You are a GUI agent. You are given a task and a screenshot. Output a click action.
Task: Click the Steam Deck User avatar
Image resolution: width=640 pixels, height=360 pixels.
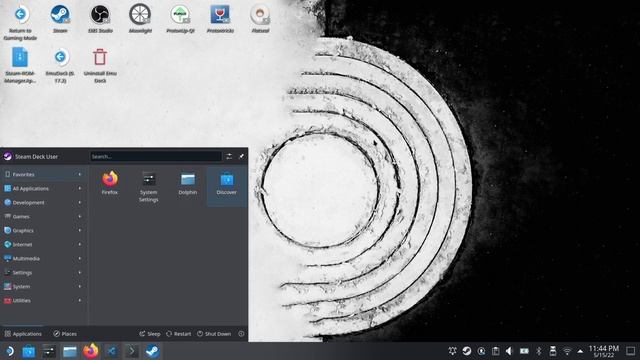click(x=7, y=156)
